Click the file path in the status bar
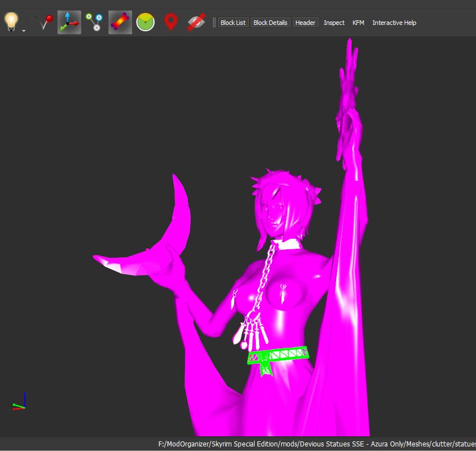The image size is (476, 451). pos(317,444)
